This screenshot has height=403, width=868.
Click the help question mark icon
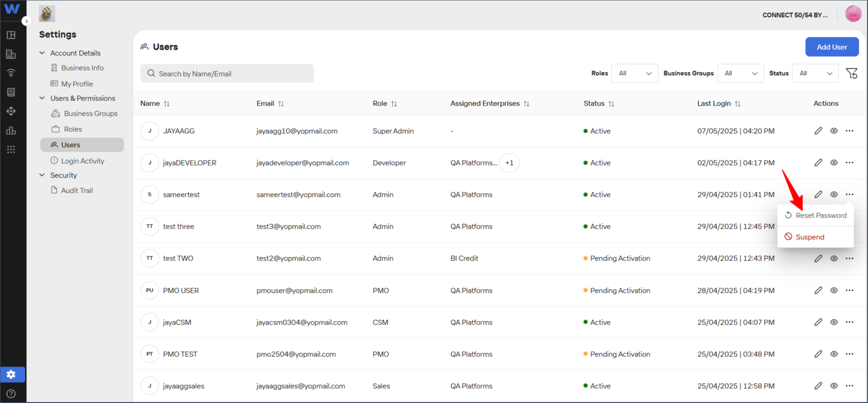(x=12, y=394)
